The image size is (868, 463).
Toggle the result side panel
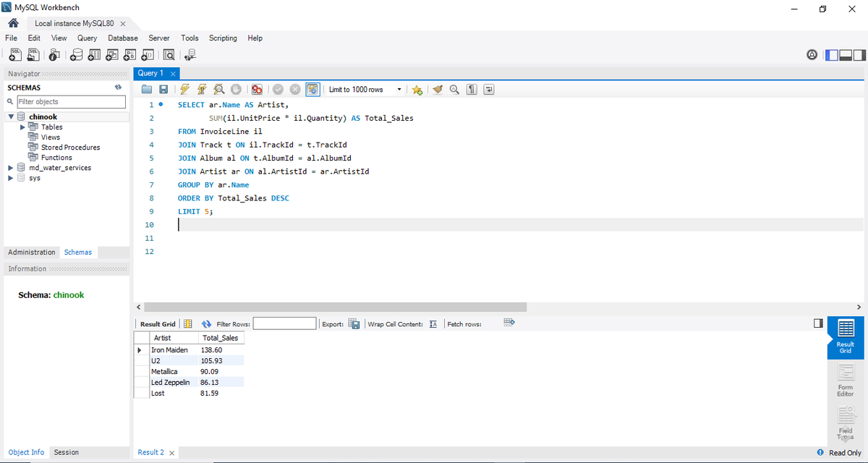click(x=819, y=323)
